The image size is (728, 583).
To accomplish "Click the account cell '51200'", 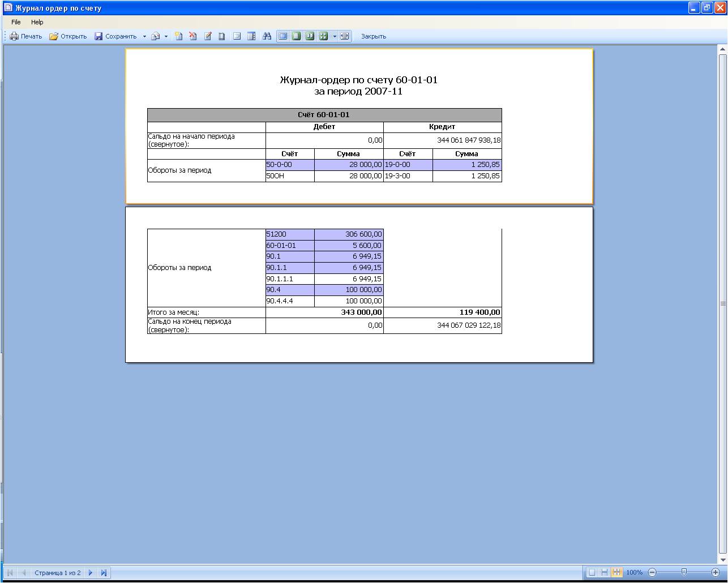I will click(x=290, y=234).
